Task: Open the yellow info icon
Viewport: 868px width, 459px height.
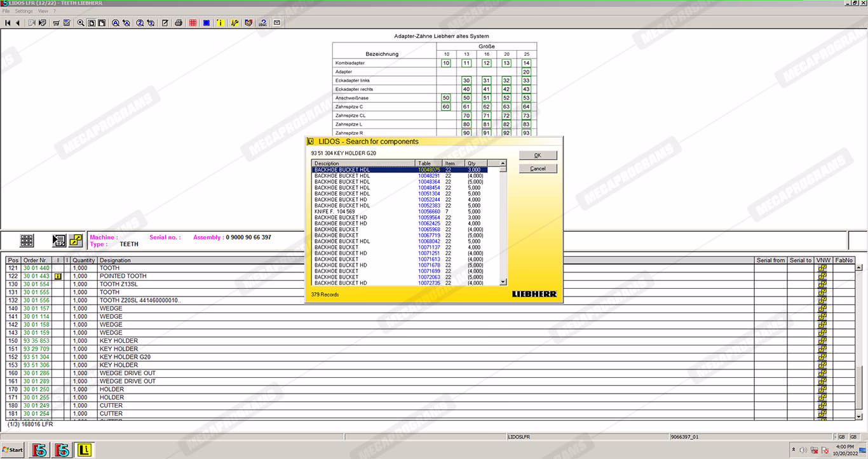Action: [220, 23]
